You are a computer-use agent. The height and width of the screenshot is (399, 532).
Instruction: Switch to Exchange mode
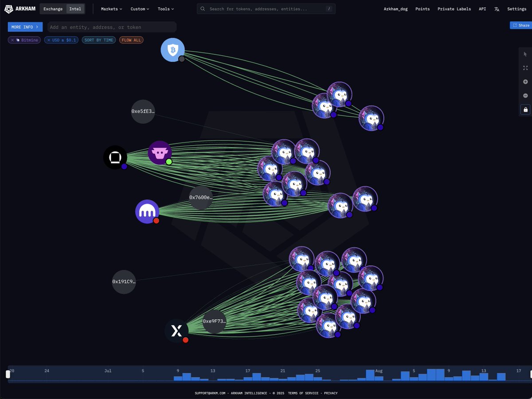53,9
